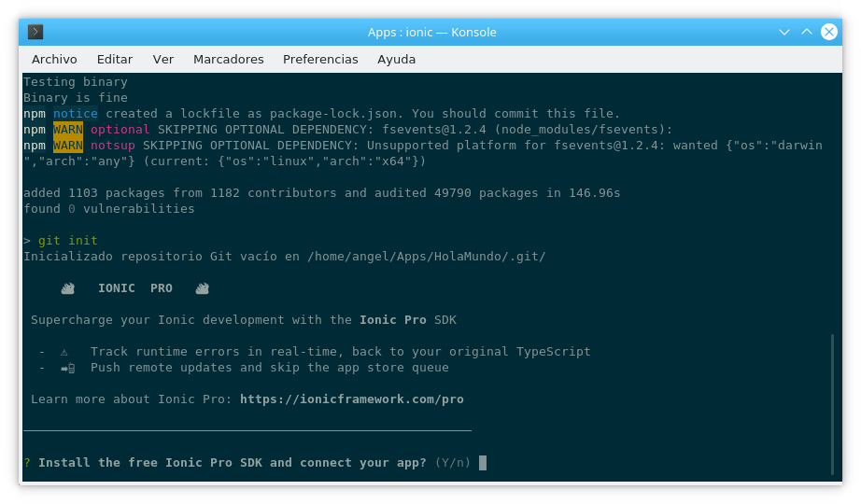The image size is (861, 504).
Task: Open the Ayuda menu
Action: (397, 60)
